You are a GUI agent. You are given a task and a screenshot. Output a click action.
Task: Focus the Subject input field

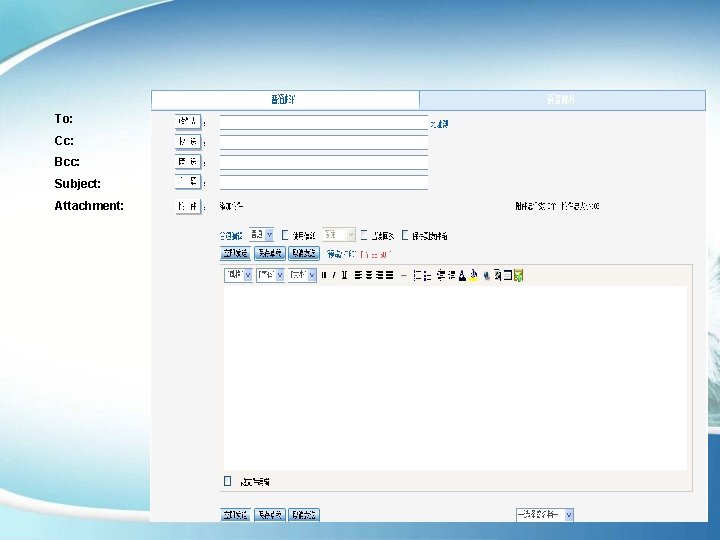click(x=324, y=182)
